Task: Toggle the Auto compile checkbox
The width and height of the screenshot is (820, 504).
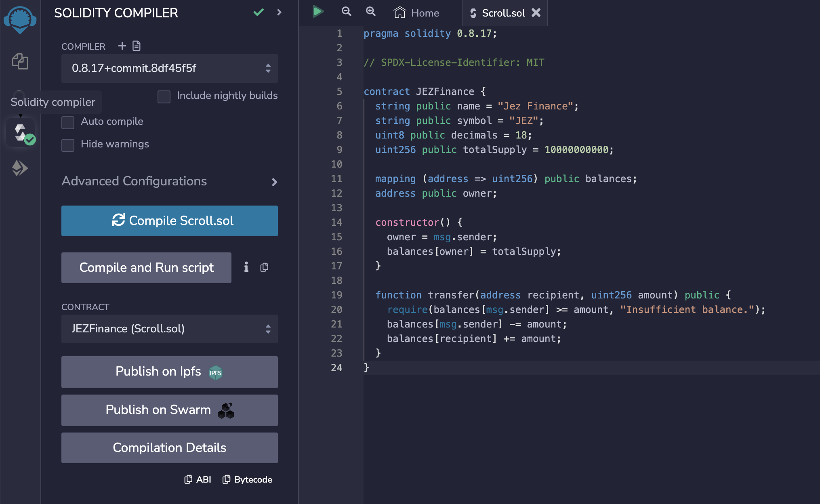Action: coord(68,122)
